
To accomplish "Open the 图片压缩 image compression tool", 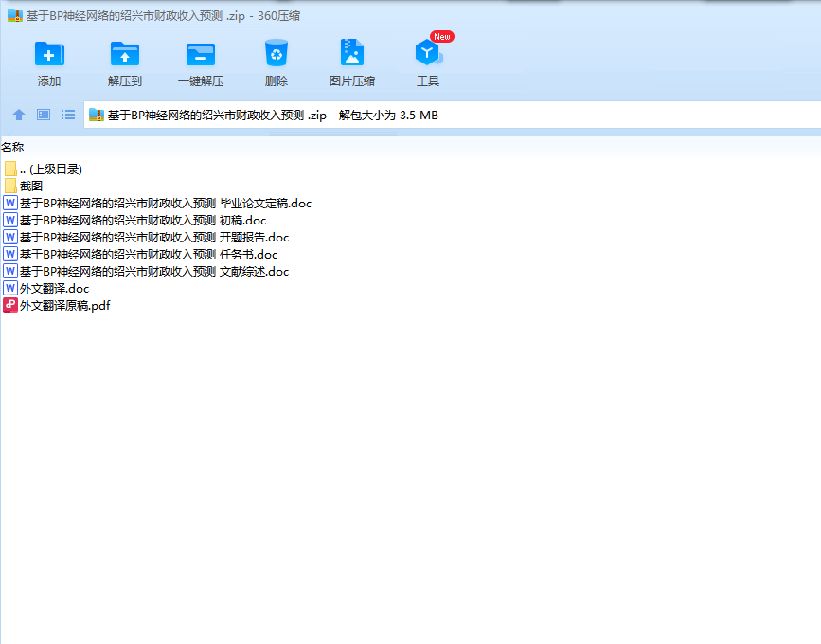I will [352, 52].
